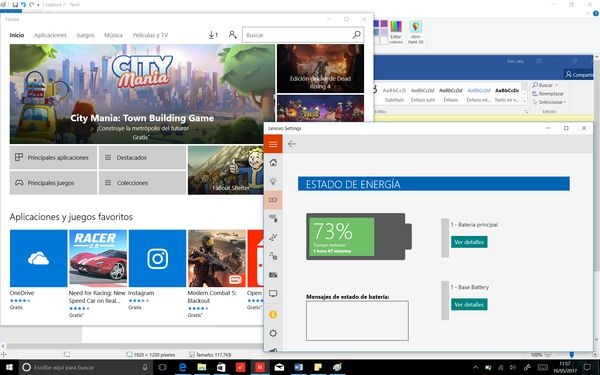Open Fallout Shelter tile

pos(226,170)
